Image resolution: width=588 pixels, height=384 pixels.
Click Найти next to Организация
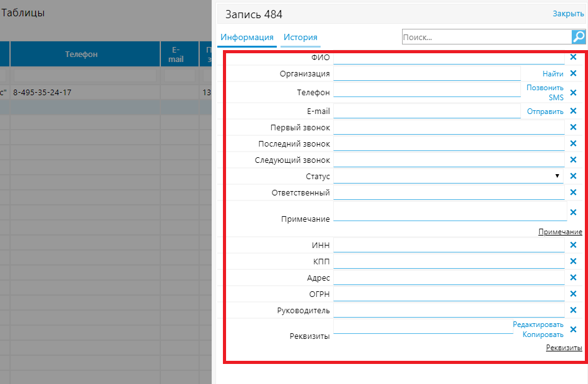[x=553, y=74]
